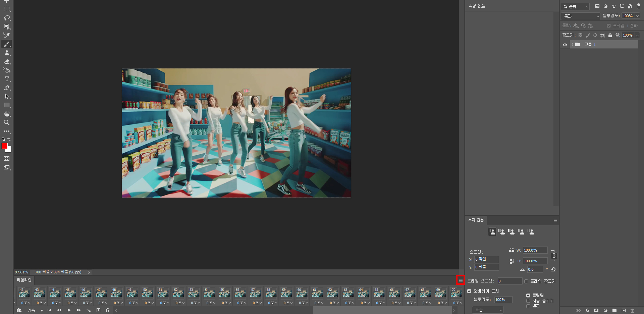Viewport: 644px width, 314px height.
Task: Select the Hand tool
Action: click(x=7, y=114)
